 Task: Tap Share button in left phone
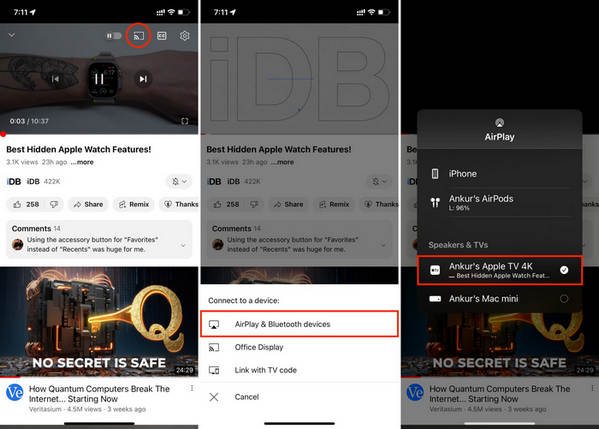pyautogui.click(x=88, y=204)
